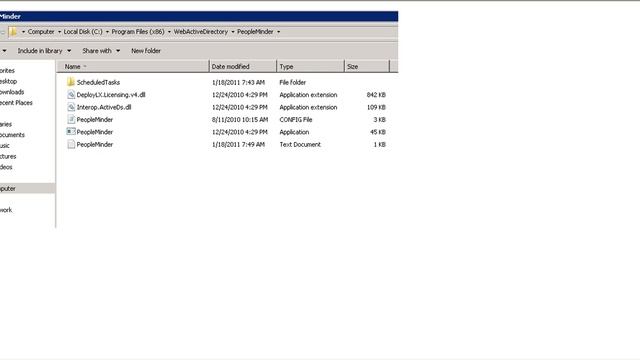Sort by the Size column header

click(367, 66)
